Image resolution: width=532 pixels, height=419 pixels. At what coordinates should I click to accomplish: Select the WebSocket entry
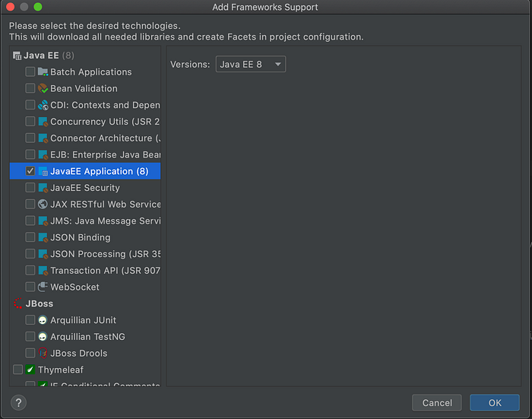(85, 287)
